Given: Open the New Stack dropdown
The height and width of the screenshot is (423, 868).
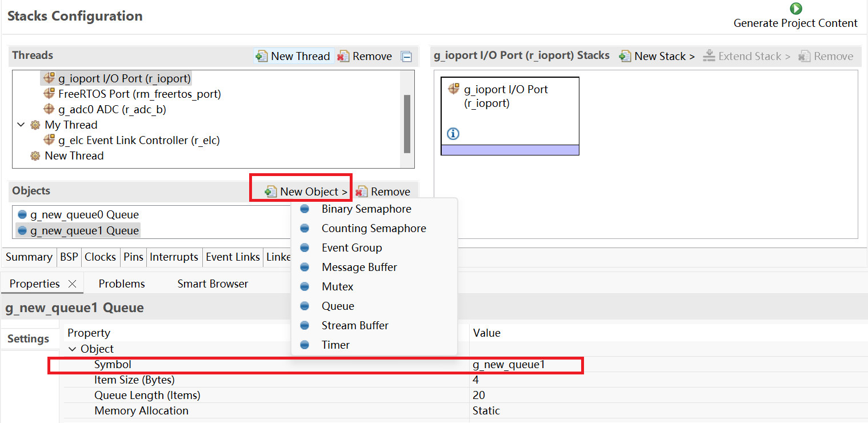Looking at the screenshot, I should (x=657, y=56).
